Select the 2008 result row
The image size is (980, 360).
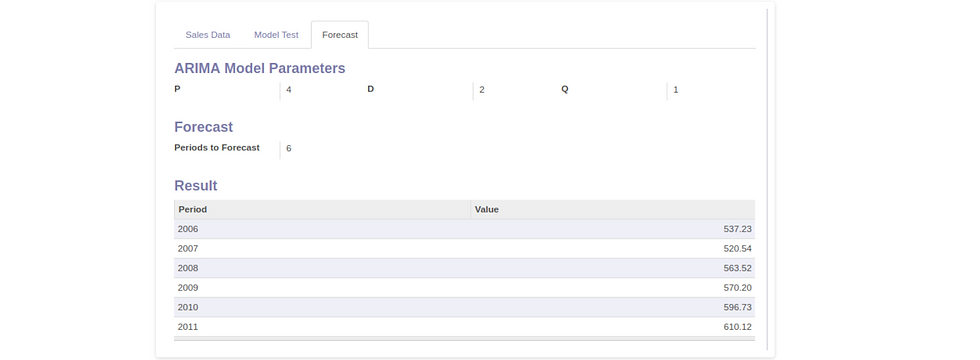(464, 268)
